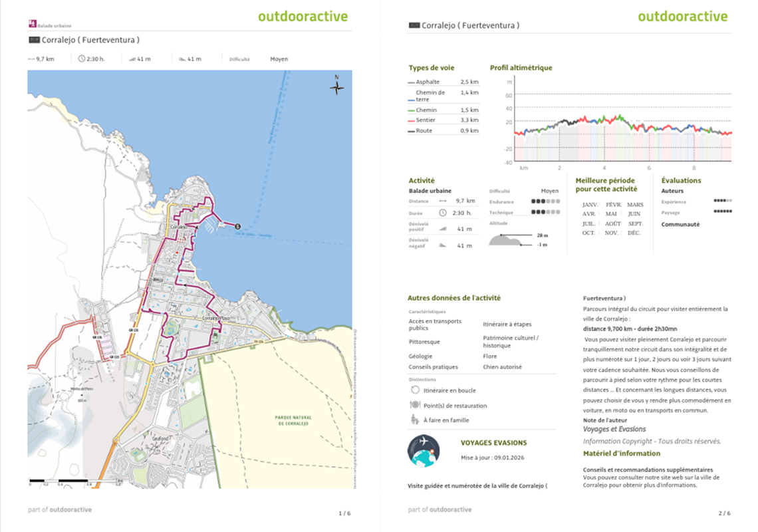The width and height of the screenshot is (758, 532).
Task: Click the outdooractive logo on page one
Action: (x=303, y=17)
